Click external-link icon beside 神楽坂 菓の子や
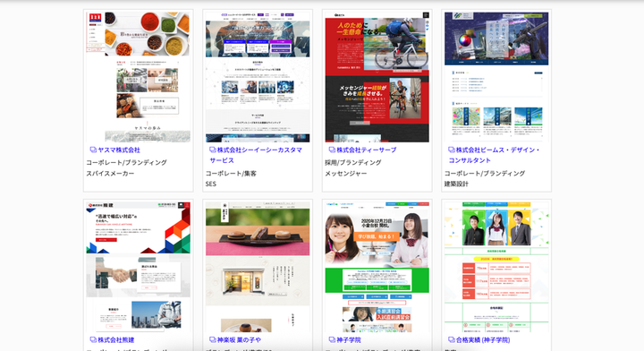 (213, 340)
